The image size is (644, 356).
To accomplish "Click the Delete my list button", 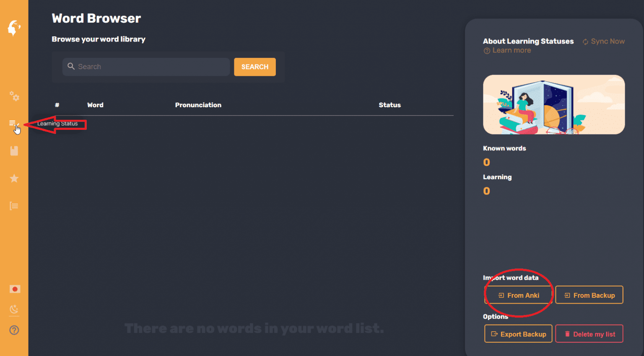I will point(589,333).
